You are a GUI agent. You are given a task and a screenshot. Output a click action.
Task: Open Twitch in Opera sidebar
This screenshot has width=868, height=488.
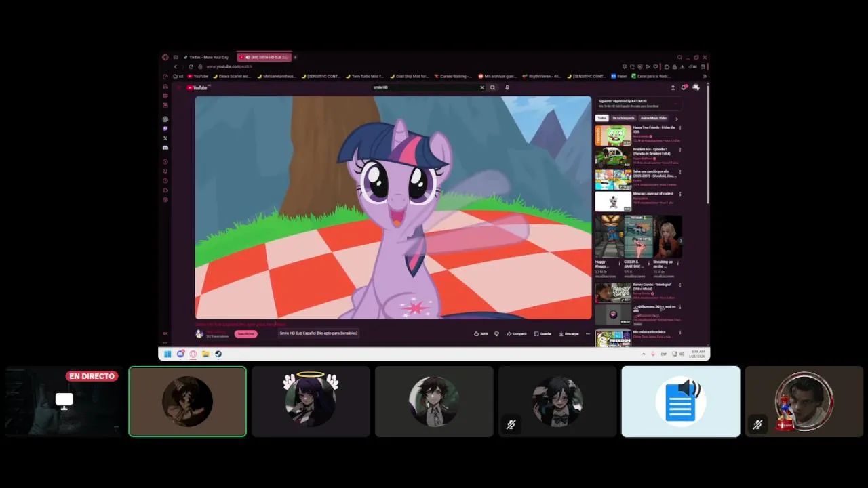point(165,129)
